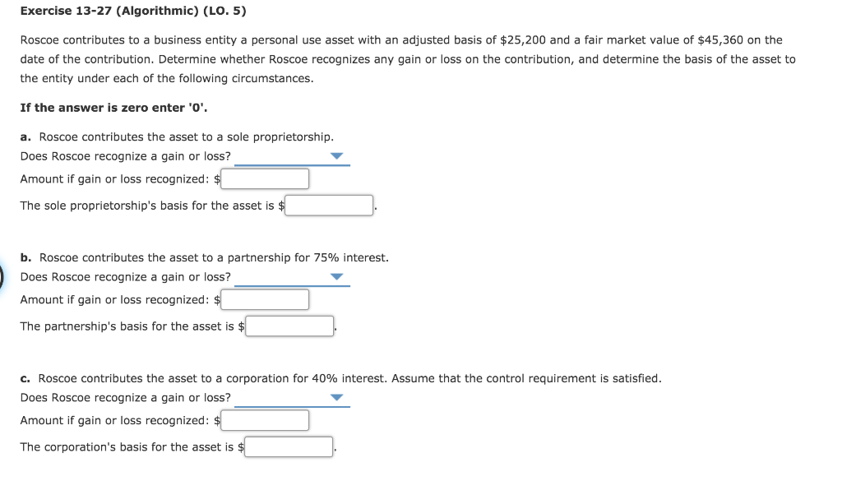Select the dropdown arrow after part b question
Image resolution: width=842 pixels, height=504 pixels.
336,277
